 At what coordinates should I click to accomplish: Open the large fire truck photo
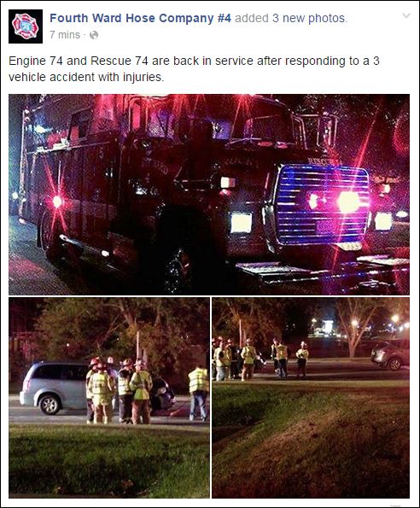pos(209,195)
